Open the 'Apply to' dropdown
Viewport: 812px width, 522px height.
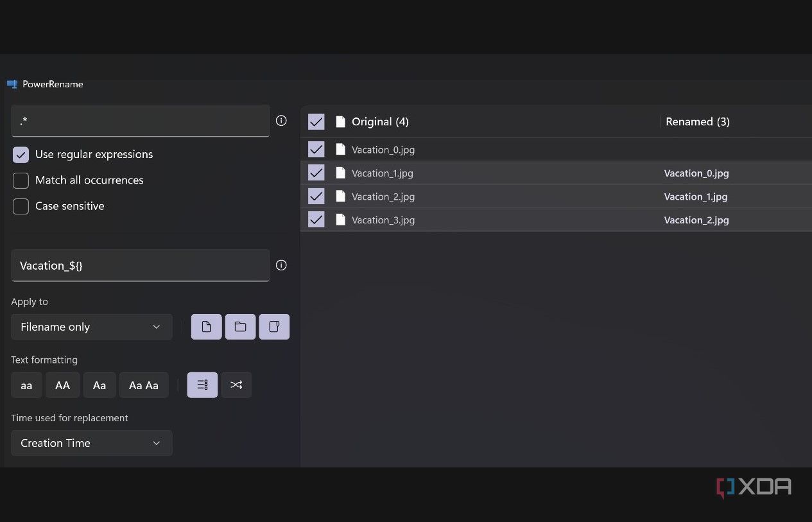pyautogui.click(x=91, y=327)
